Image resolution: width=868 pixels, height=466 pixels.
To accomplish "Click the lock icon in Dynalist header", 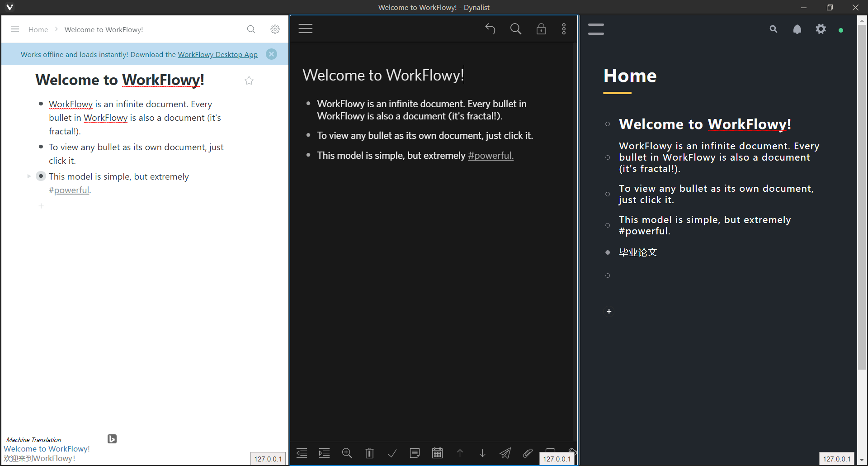I will [541, 29].
